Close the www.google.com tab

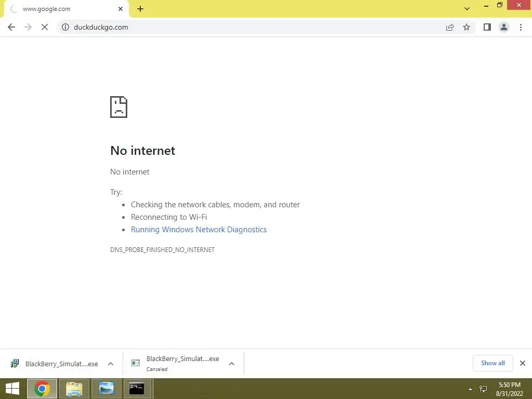coord(121,9)
